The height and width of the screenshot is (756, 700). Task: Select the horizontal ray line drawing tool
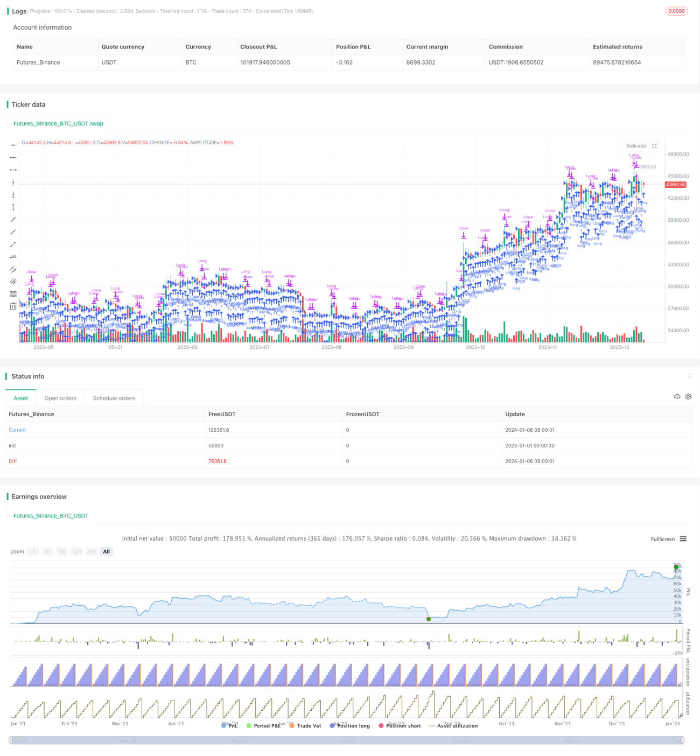pos(13,157)
